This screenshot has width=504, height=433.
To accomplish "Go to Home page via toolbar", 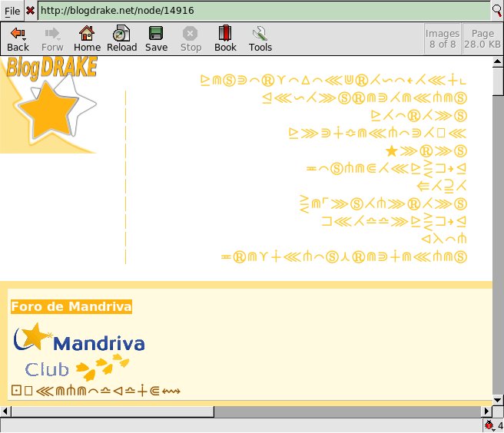I will (x=87, y=38).
